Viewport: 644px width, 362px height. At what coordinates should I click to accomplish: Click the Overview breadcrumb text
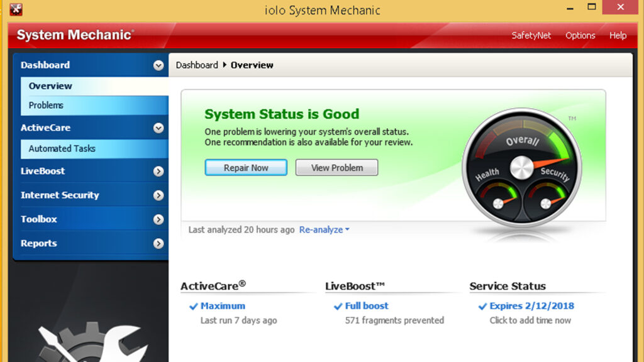[x=252, y=65]
